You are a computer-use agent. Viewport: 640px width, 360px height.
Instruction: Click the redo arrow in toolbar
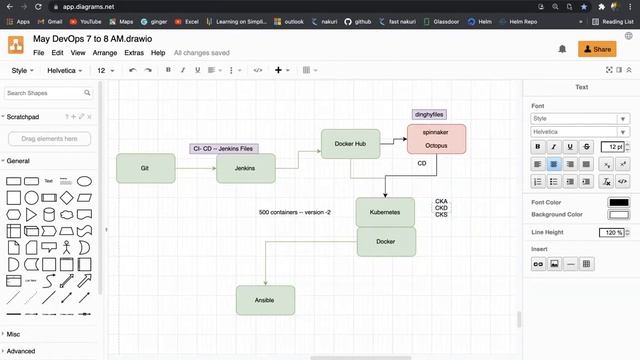[148, 70]
